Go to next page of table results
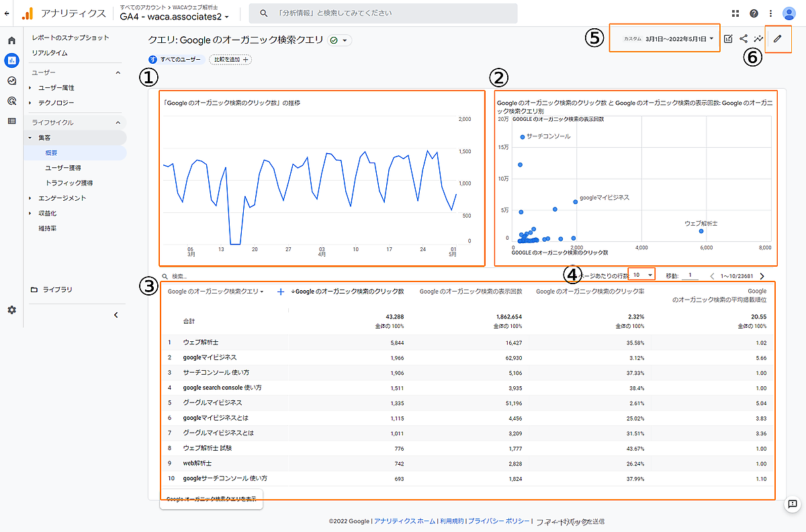This screenshot has width=806, height=532. point(762,276)
